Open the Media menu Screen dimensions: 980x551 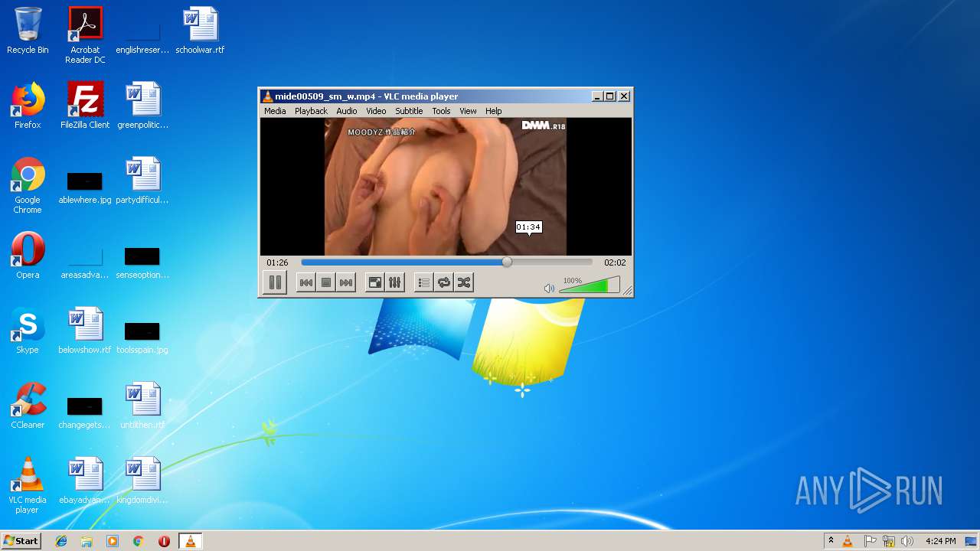coord(275,111)
